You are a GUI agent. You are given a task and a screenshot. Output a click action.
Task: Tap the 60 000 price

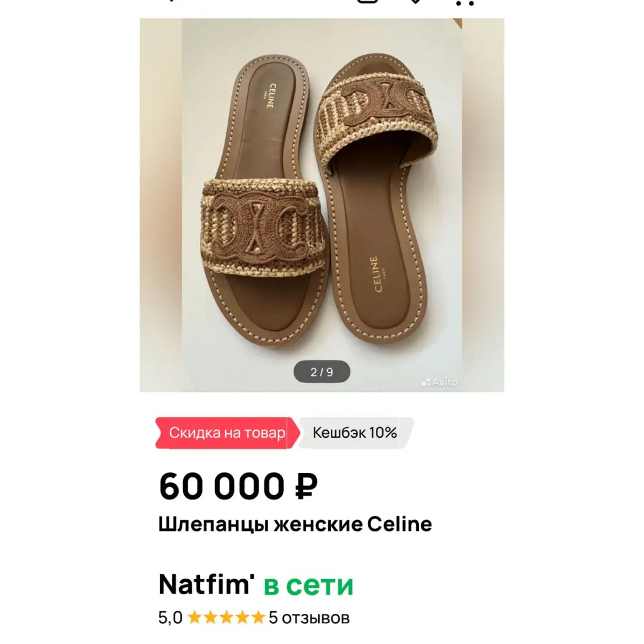[222, 486]
